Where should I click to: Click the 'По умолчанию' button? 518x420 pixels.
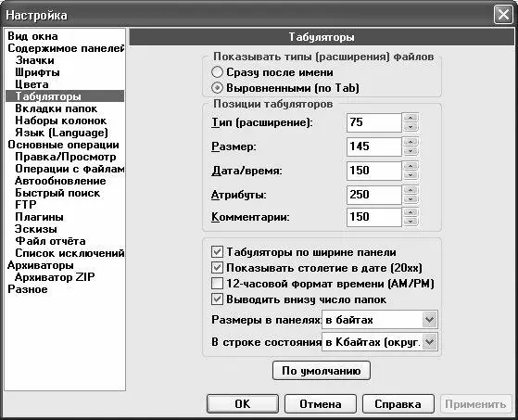click(322, 371)
